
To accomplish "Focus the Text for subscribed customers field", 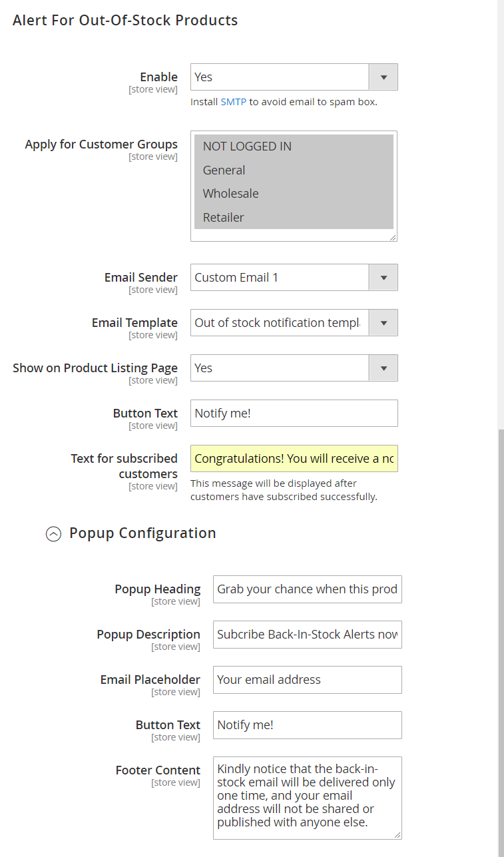I will (294, 459).
